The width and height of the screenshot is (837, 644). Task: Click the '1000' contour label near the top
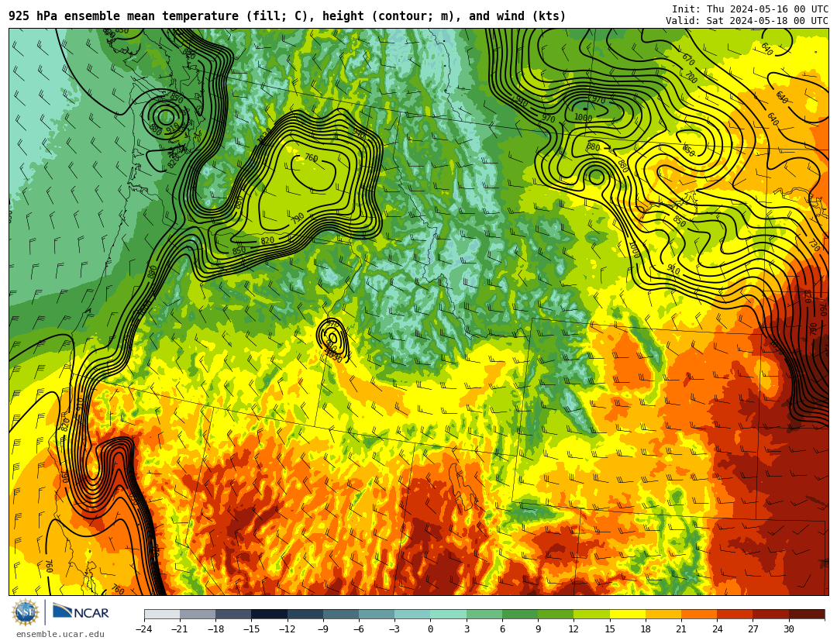point(583,118)
